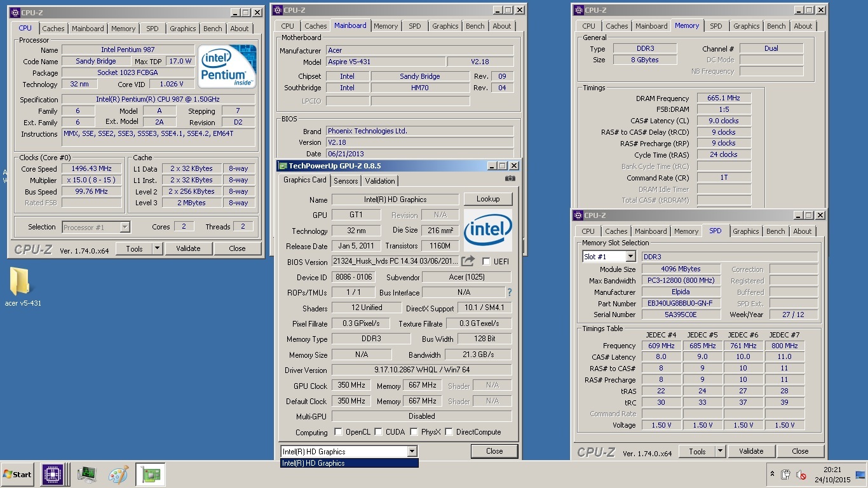
Task: Click the Safely Remove Hardware tray icon
Action: point(785,475)
